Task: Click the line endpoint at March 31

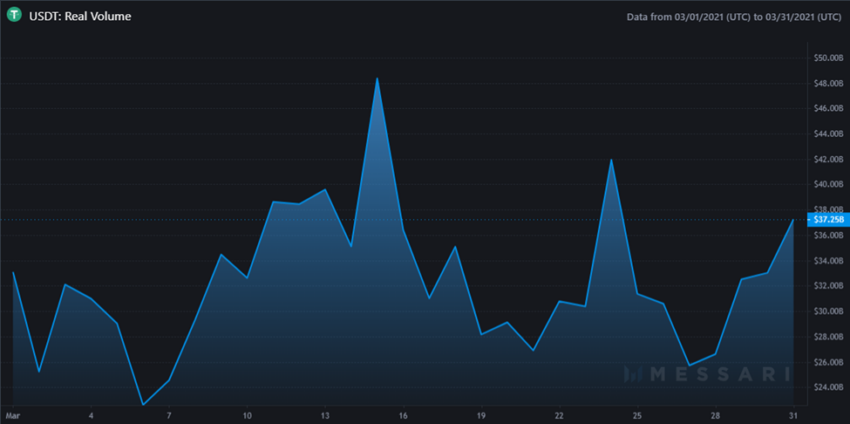Action: [793, 220]
